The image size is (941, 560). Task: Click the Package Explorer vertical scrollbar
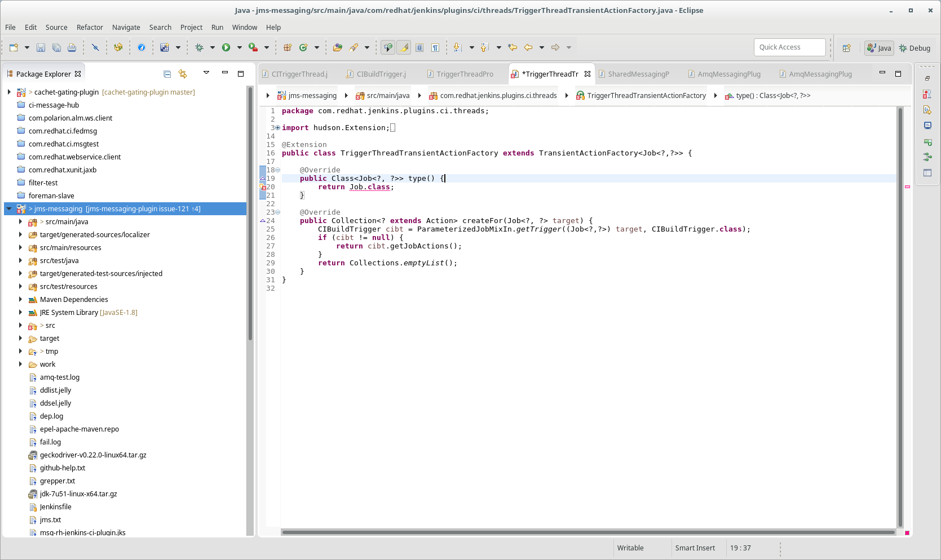[250, 214]
